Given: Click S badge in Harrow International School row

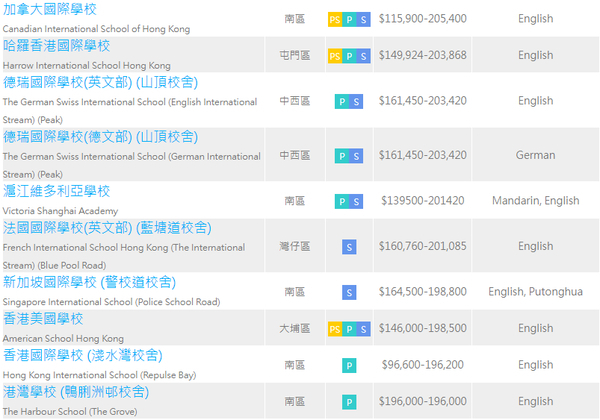Looking at the screenshot, I should tap(364, 56).
